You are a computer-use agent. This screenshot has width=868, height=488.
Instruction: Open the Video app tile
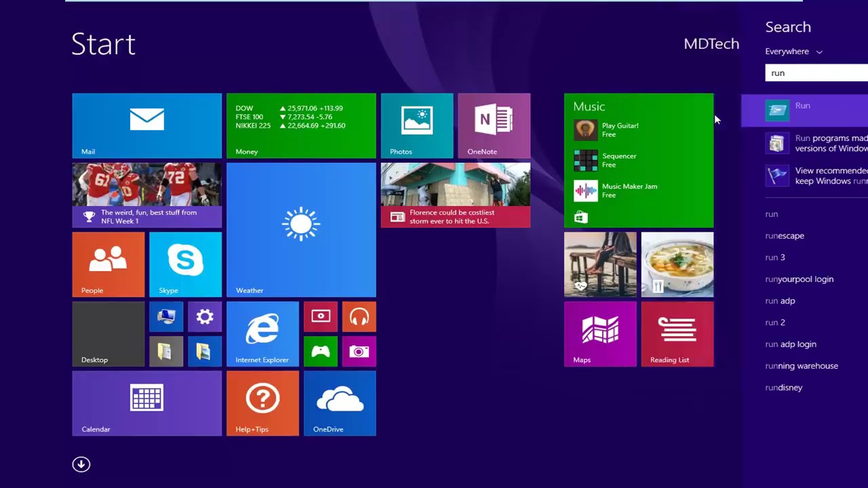pyautogui.click(x=321, y=317)
